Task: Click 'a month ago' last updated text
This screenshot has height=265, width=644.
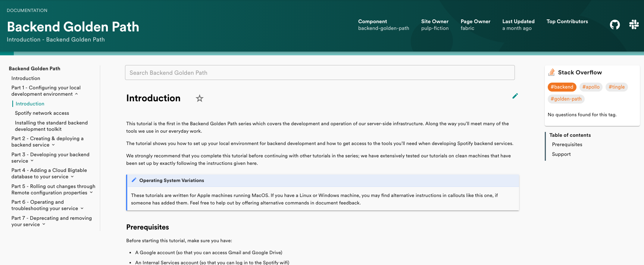Action: pos(517,28)
